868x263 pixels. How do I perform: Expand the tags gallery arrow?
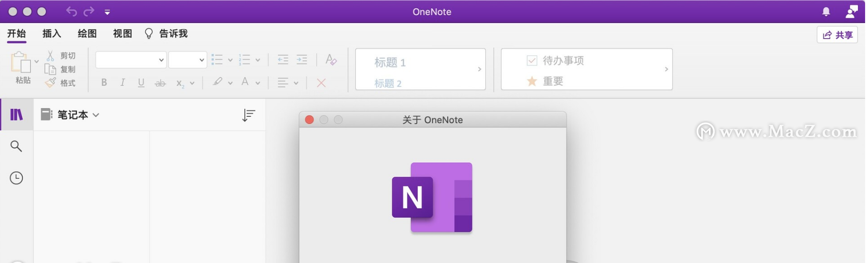click(666, 69)
